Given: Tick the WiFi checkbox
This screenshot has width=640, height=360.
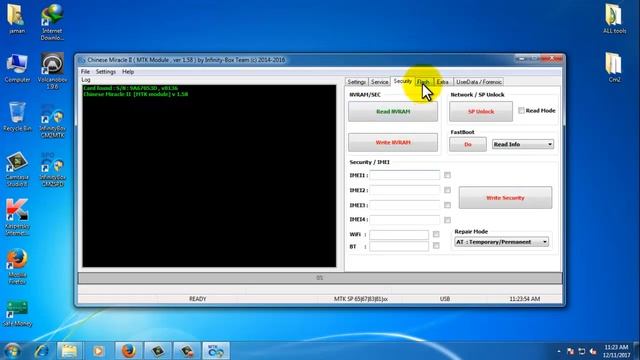Looking at the screenshot, I should click(x=436, y=234).
